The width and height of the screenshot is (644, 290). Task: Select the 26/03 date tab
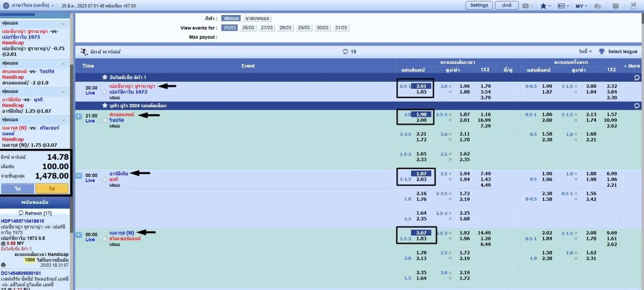click(248, 28)
